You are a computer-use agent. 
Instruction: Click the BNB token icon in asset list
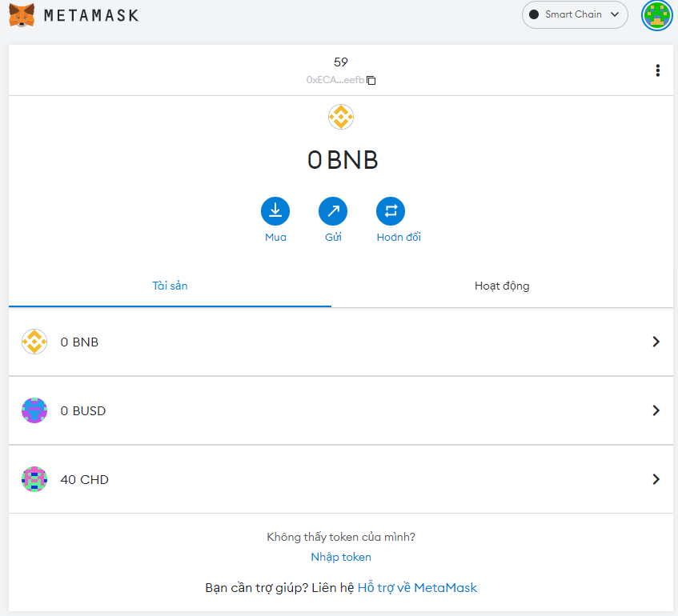coord(34,342)
